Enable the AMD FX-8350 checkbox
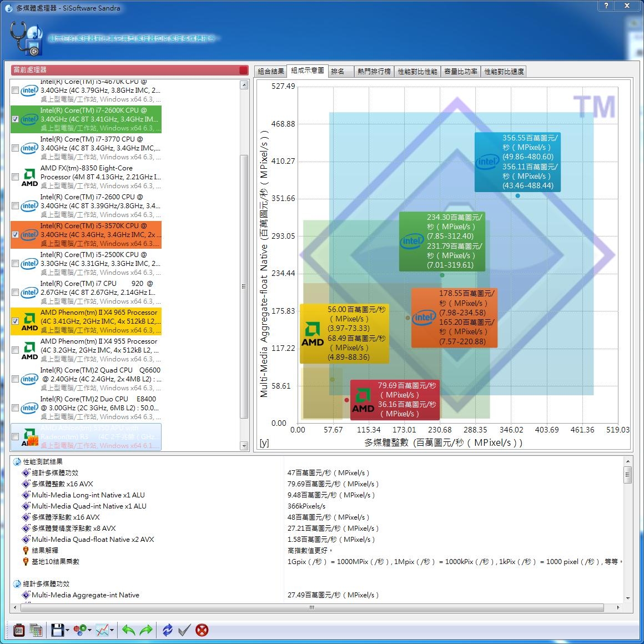The image size is (644, 644). pyautogui.click(x=15, y=177)
